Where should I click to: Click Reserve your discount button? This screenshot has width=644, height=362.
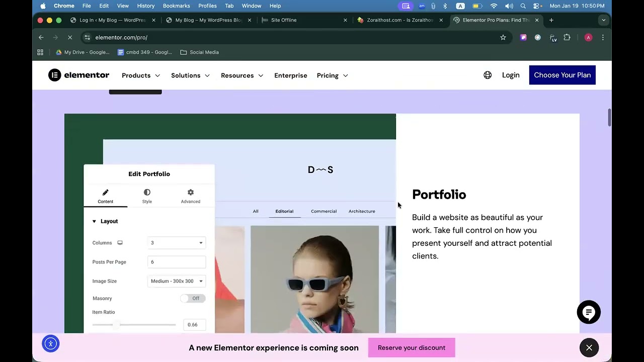point(412,347)
